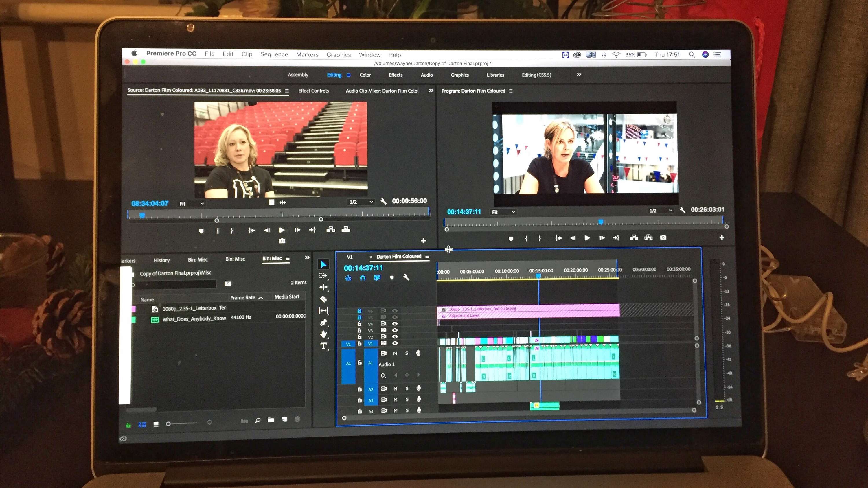868x488 pixels.
Task: Select the Ripple Edit tool
Action: (323, 287)
